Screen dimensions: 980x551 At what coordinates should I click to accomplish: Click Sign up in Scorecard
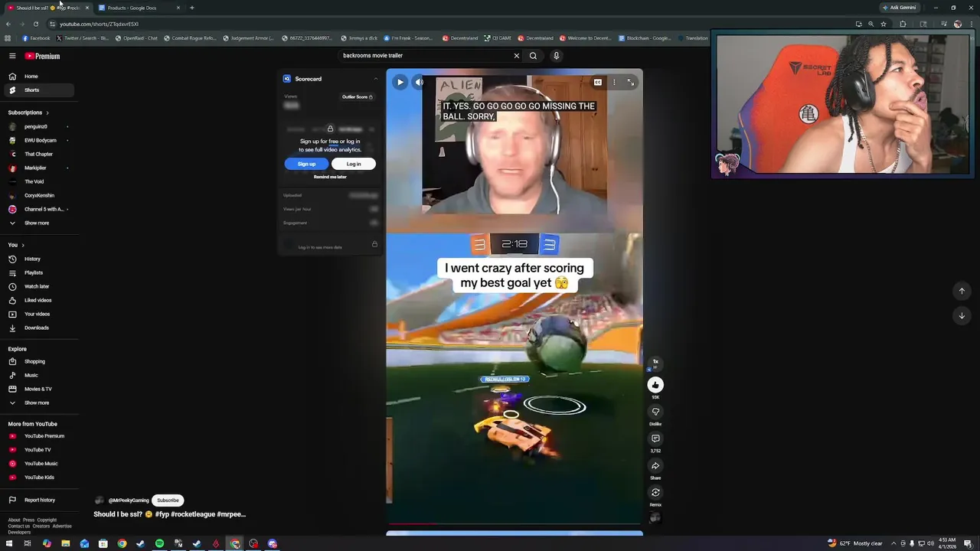[x=306, y=164]
